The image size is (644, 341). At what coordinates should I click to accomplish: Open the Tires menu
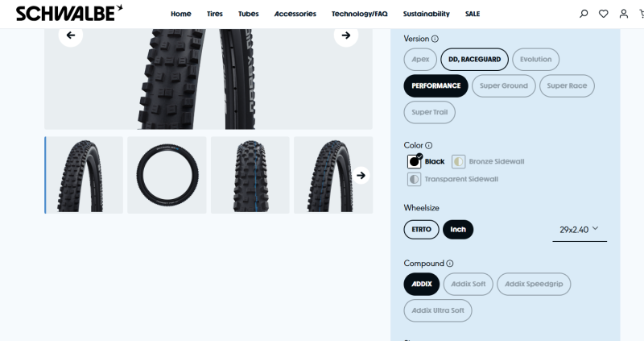click(215, 14)
